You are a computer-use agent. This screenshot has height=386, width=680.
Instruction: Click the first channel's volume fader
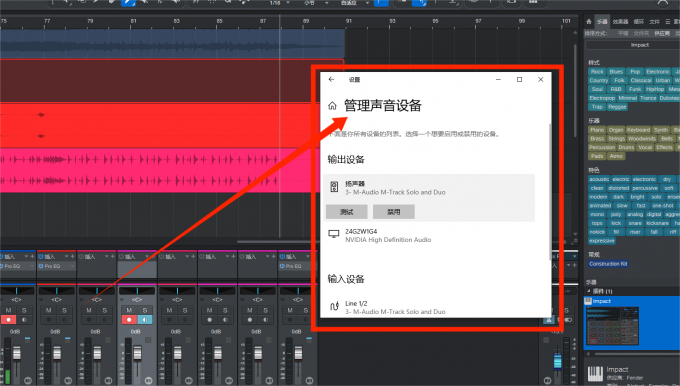(x=16, y=353)
